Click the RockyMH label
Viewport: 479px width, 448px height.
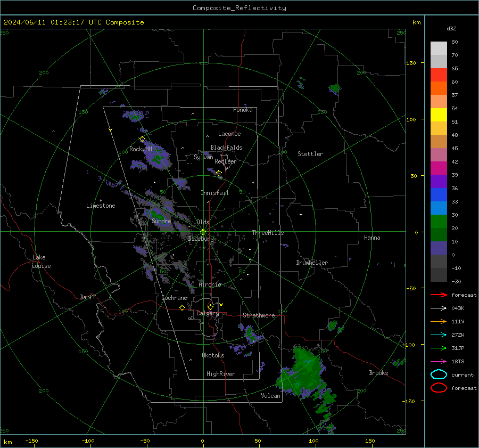[x=141, y=149]
